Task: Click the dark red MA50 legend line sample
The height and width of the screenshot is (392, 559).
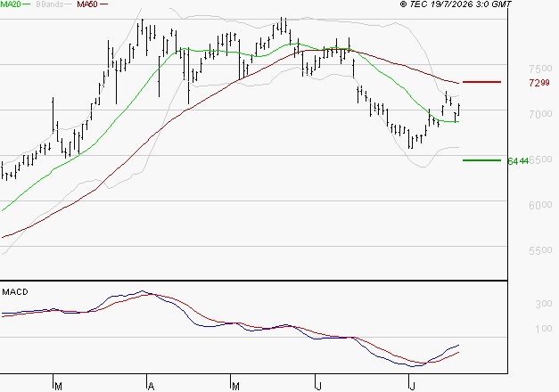Action: pyautogui.click(x=103, y=4)
